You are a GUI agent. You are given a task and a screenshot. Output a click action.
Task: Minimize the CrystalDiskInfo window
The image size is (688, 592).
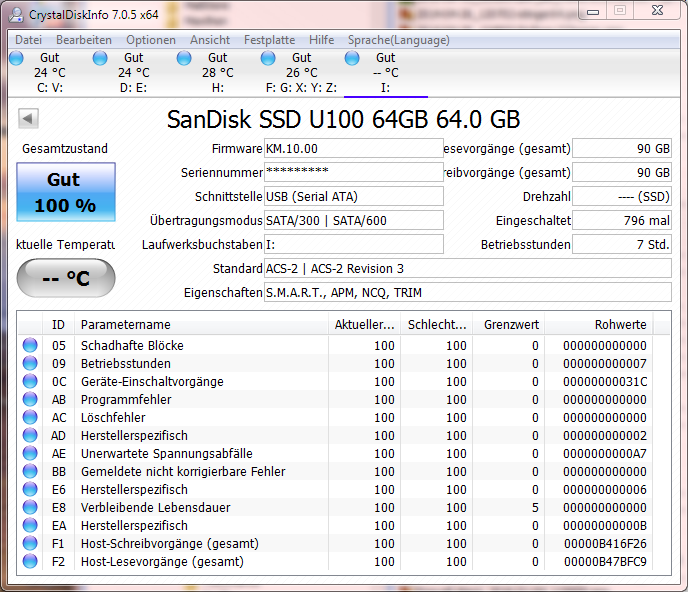[593, 11]
